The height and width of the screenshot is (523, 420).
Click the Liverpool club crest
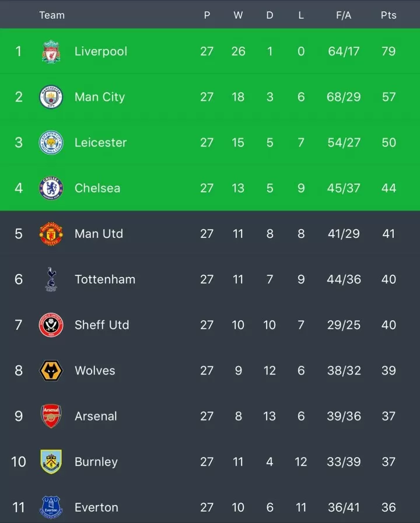pyautogui.click(x=51, y=51)
